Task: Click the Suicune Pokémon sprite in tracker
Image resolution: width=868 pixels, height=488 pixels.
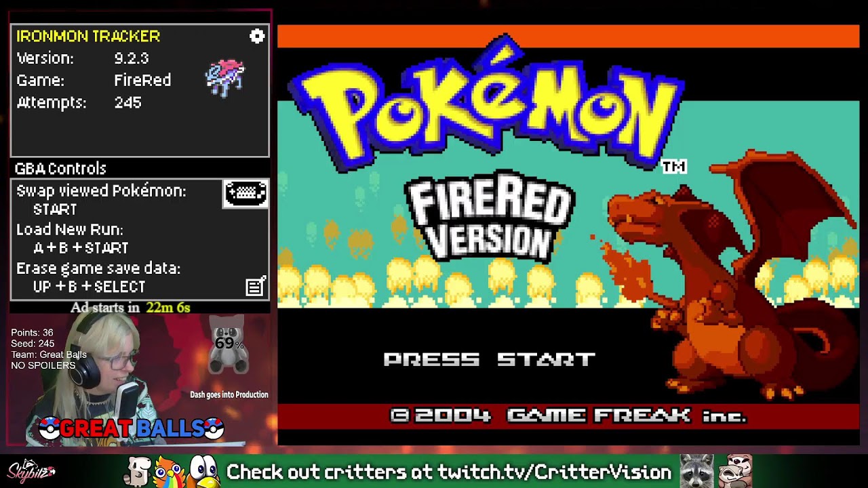Action: click(x=225, y=79)
